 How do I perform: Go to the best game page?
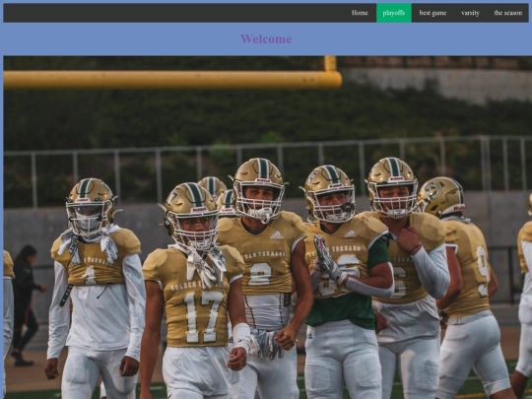pos(432,13)
